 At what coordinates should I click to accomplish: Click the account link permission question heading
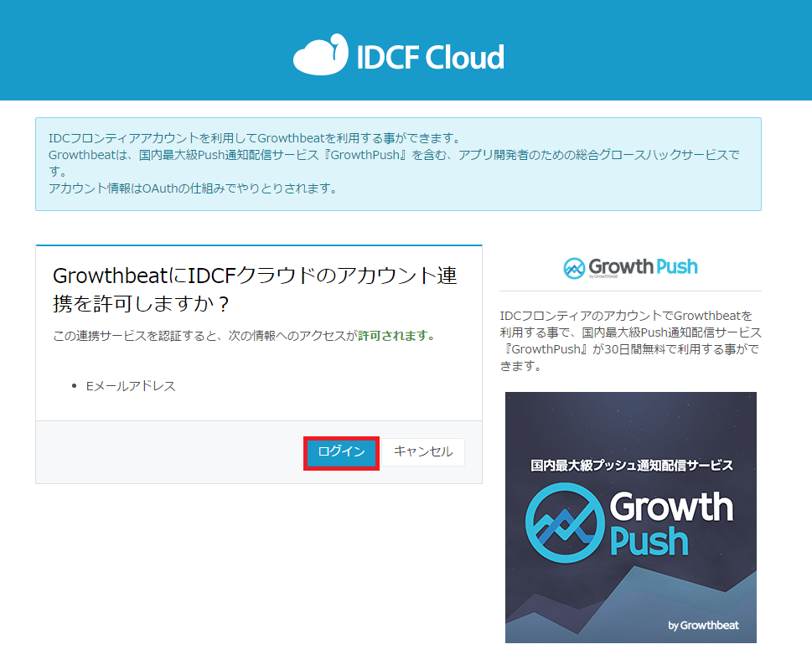255,289
